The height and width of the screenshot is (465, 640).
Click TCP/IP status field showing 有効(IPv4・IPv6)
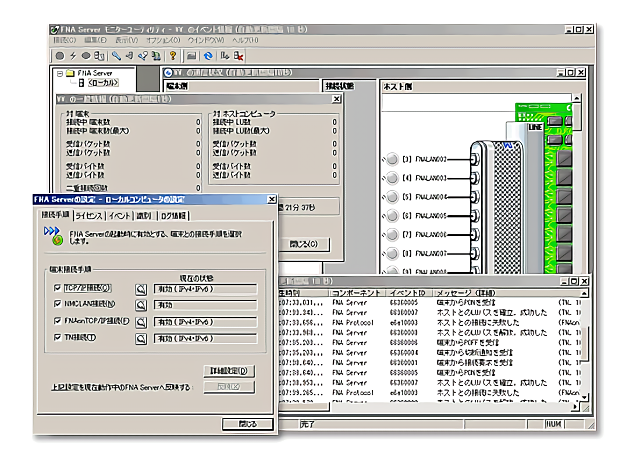pyautogui.click(x=205, y=289)
